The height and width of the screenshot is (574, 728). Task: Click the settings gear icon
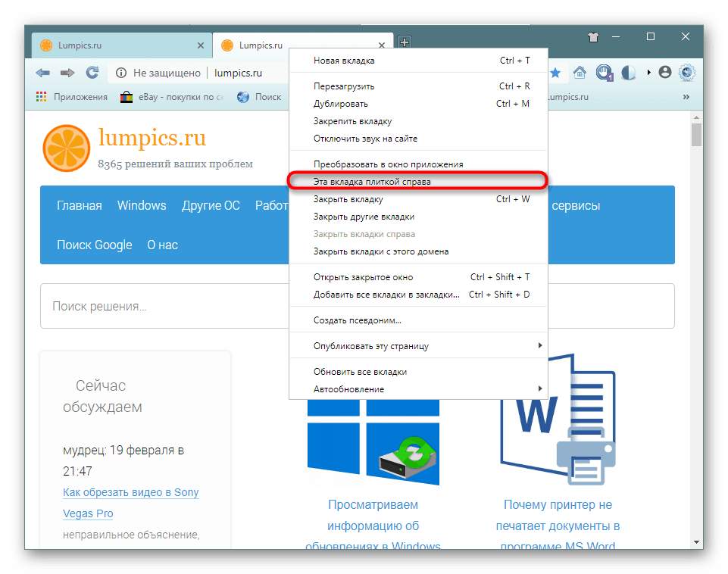tap(686, 73)
